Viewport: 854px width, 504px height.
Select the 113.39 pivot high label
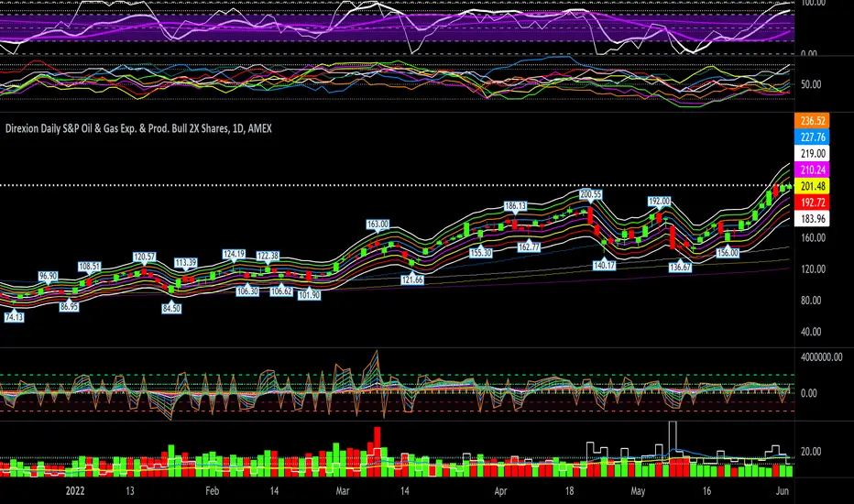click(x=186, y=263)
